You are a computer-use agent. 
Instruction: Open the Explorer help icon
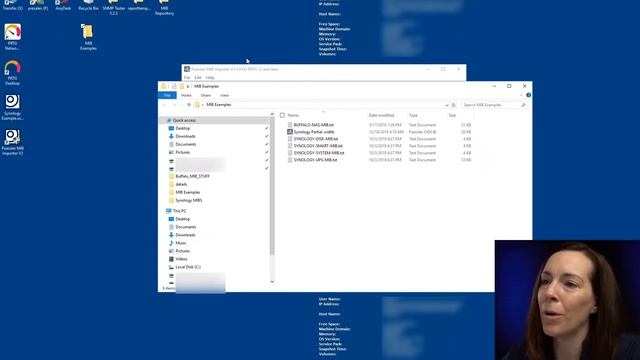tap(529, 95)
